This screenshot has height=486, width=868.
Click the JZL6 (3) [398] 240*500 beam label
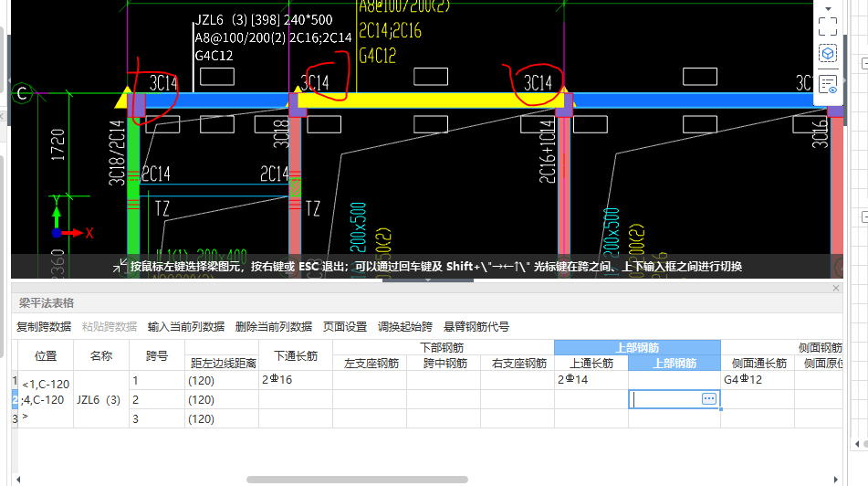(264, 20)
